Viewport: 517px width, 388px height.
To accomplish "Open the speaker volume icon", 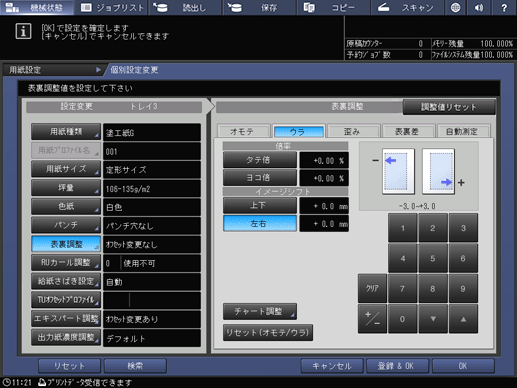I will (x=479, y=7).
